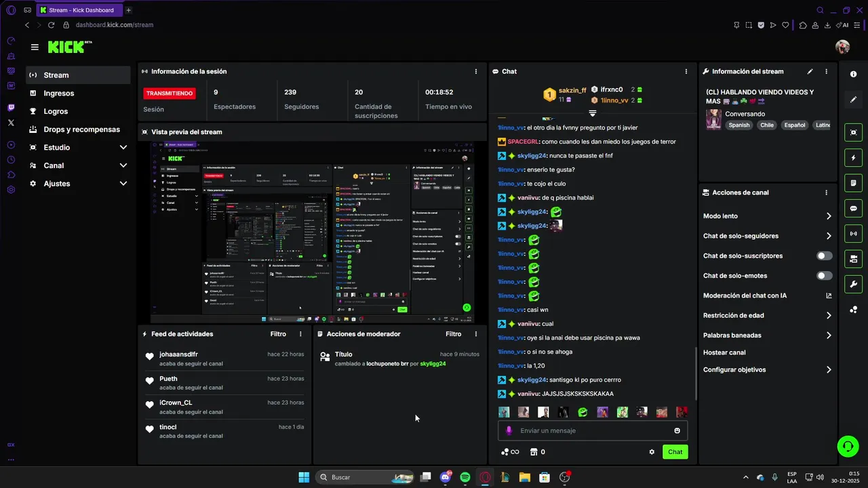Open Spotify from taskbar
Screen dimensions: 868x488
(465, 477)
